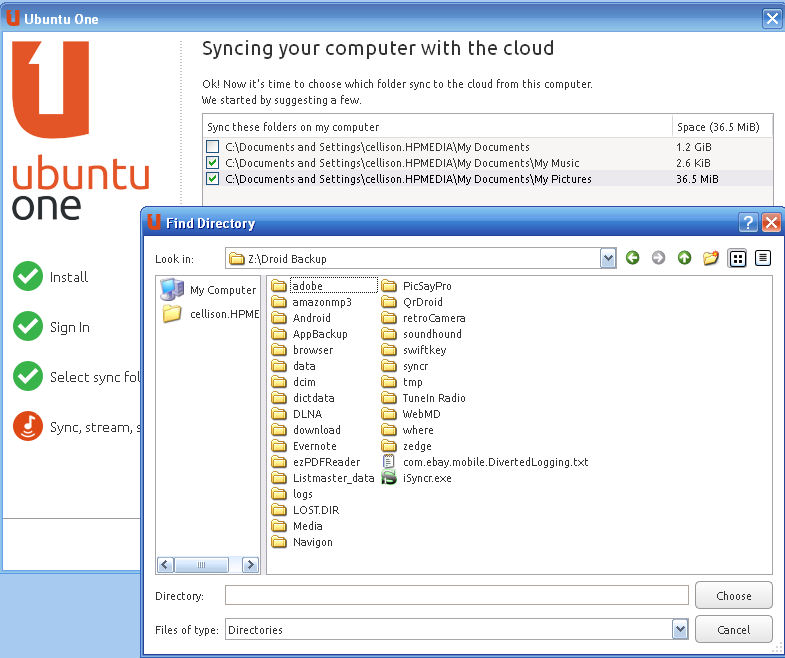Select the amazonmp3 folder

click(x=311, y=302)
